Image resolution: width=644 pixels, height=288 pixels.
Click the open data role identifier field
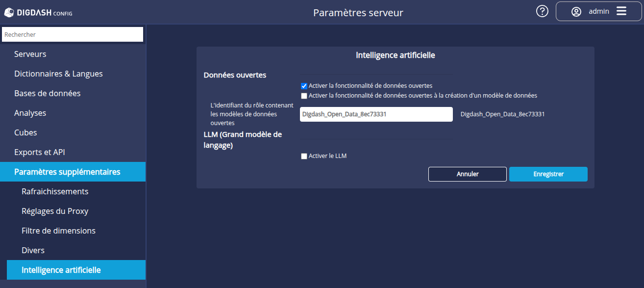[376, 114]
